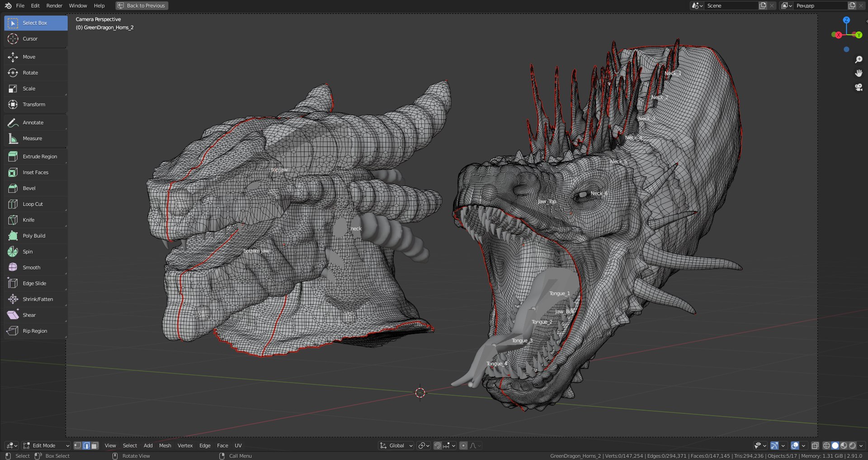The image size is (868, 460).
Task: Open the File menu
Action: pos(20,5)
